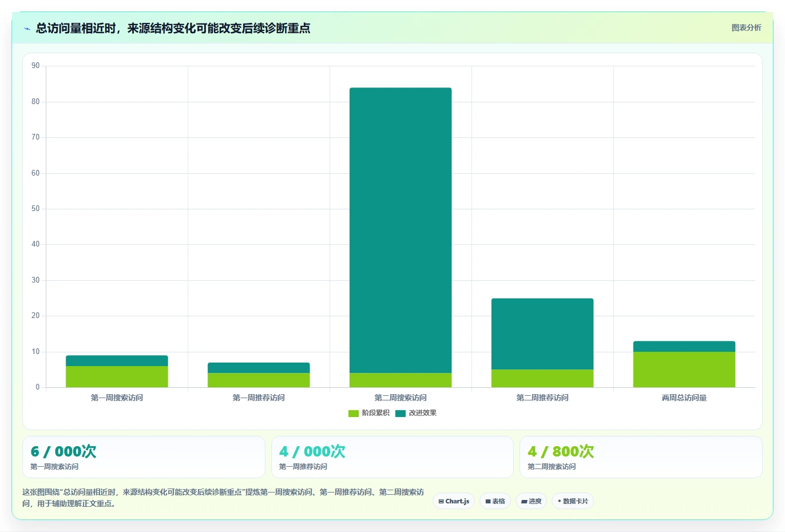The image size is (785, 532).
Task: Open the 4 / 800次 stat card
Action: tap(641, 457)
